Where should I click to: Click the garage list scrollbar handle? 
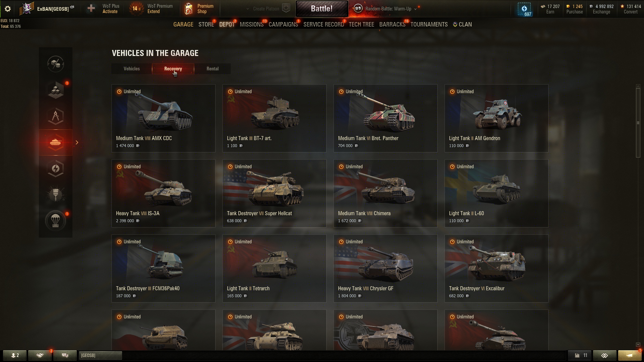[638, 123]
